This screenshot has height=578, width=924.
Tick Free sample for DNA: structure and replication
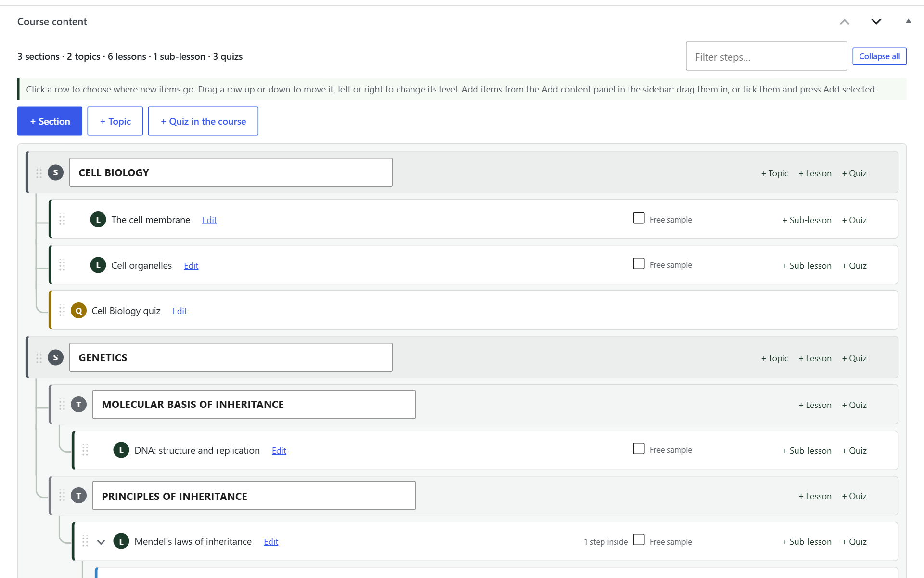coord(639,448)
